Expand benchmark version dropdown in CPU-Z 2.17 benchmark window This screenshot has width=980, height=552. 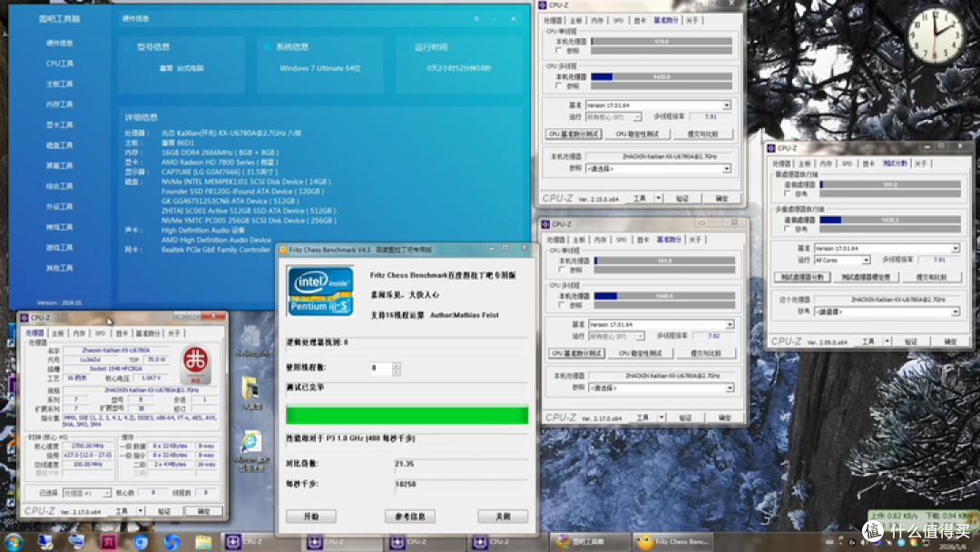point(730,324)
